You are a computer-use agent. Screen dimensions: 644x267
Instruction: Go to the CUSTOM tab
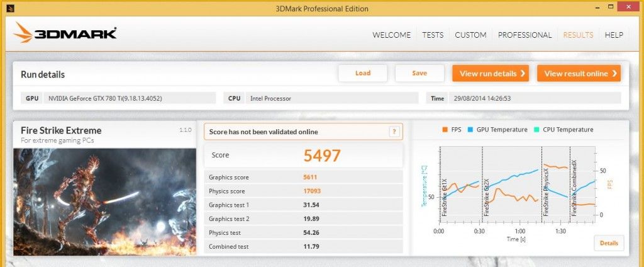(470, 35)
